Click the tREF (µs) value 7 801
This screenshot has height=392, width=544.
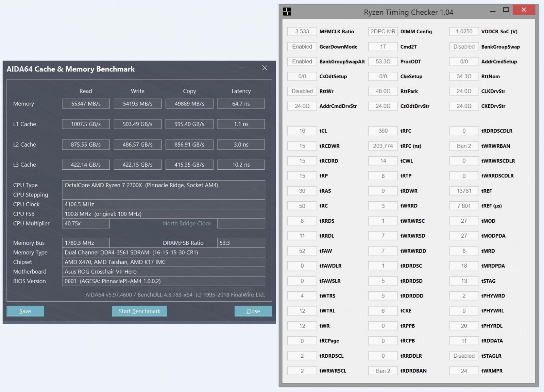pos(464,206)
